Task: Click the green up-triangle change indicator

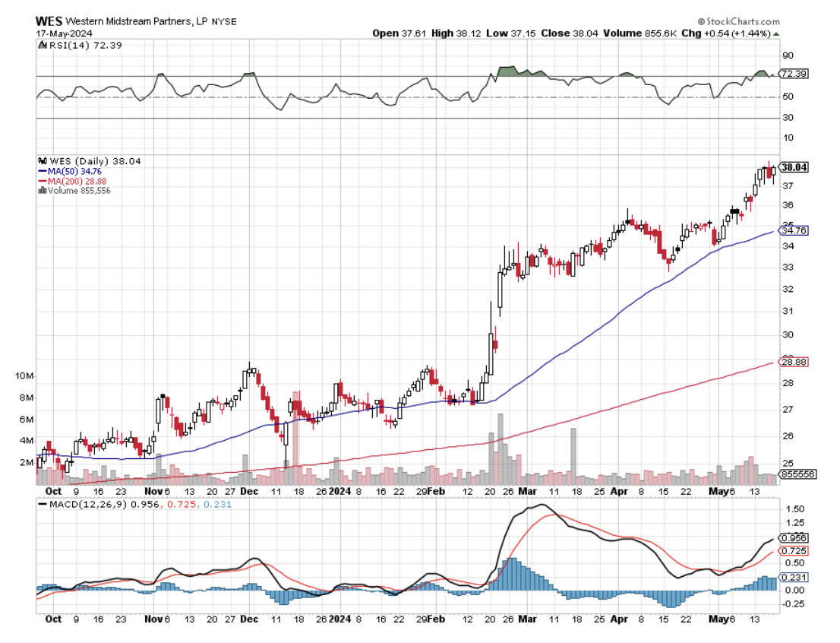Action: click(x=776, y=33)
